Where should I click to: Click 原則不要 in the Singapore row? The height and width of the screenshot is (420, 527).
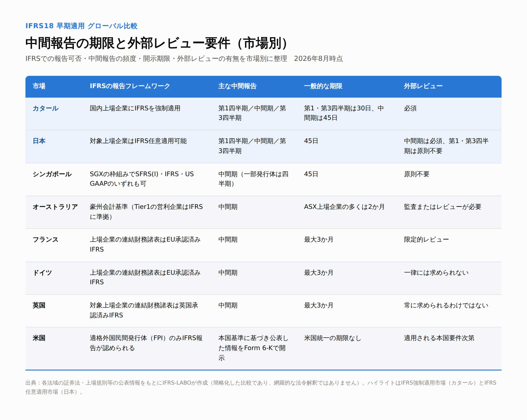(x=417, y=174)
